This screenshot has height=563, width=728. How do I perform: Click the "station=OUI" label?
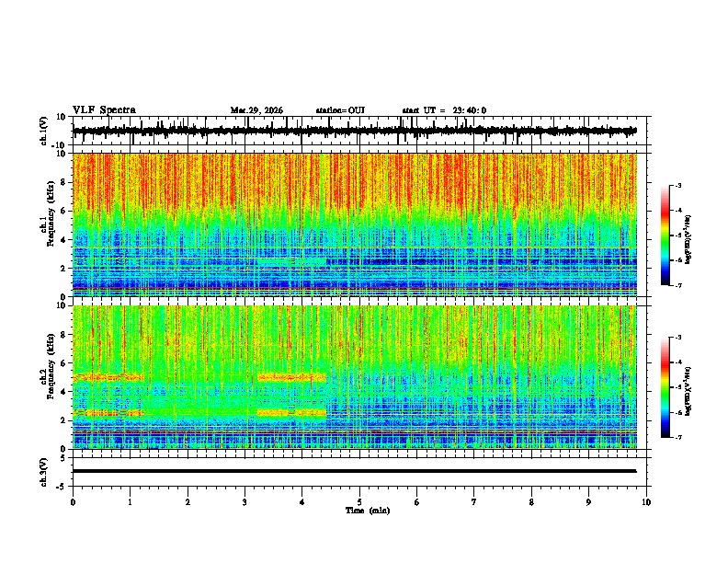340,110
